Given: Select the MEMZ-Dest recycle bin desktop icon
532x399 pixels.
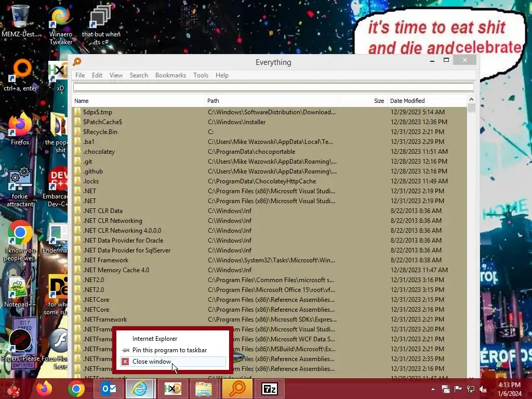Looking at the screenshot, I should [x=20, y=21].
